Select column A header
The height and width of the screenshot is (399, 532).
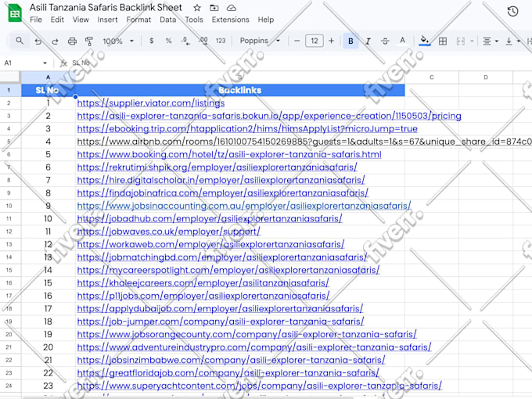pyautogui.click(x=49, y=77)
